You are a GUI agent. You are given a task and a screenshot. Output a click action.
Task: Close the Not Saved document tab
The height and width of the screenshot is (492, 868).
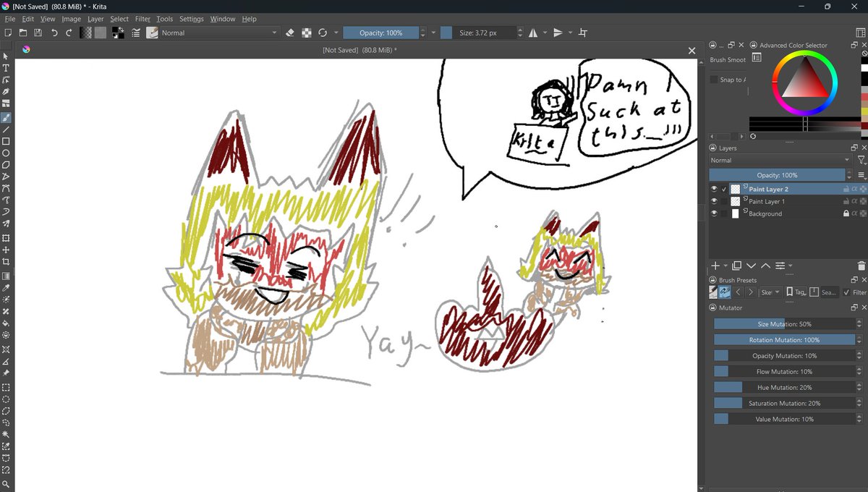pyautogui.click(x=692, y=50)
